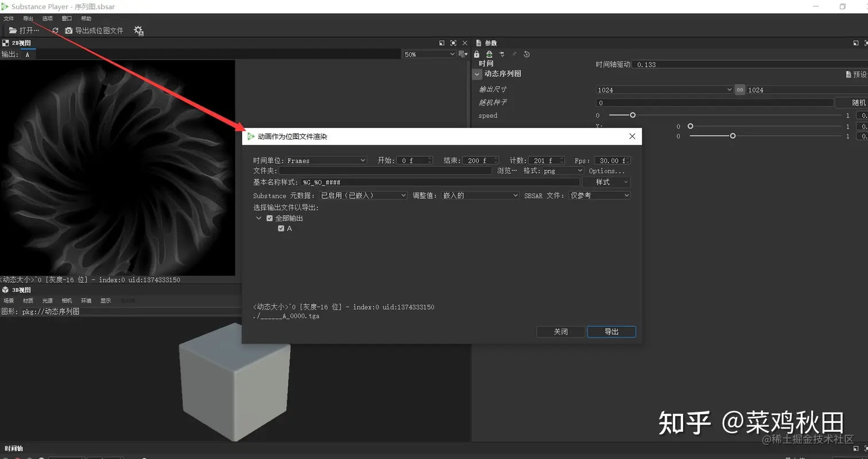Screen dimensions: 868x459
Task: Open the 材质 menu in 3D视图
Action: (28, 301)
